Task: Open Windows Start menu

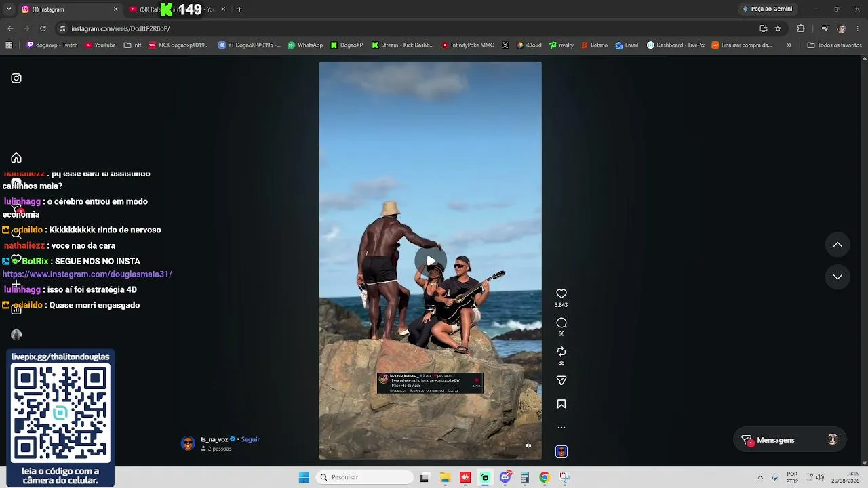Action: (x=304, y=477)
